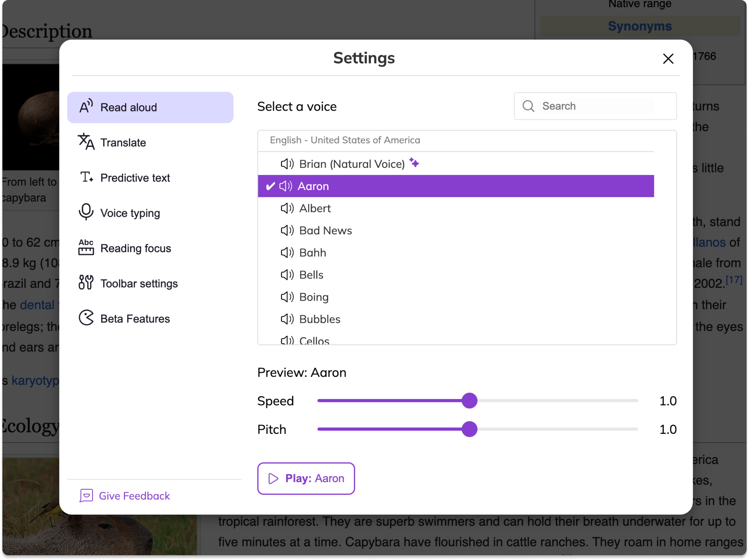Close the Settings dialog
749x560 pixels.
point(668,59)
